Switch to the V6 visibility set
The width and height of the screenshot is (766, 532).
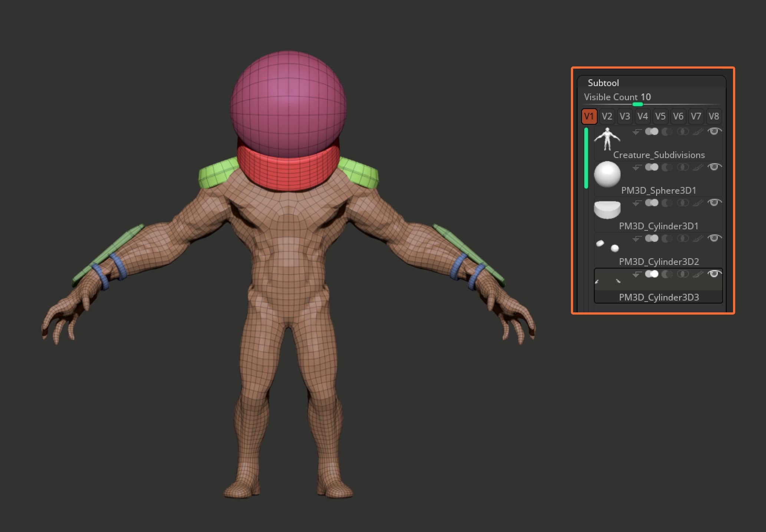point(678,116)
